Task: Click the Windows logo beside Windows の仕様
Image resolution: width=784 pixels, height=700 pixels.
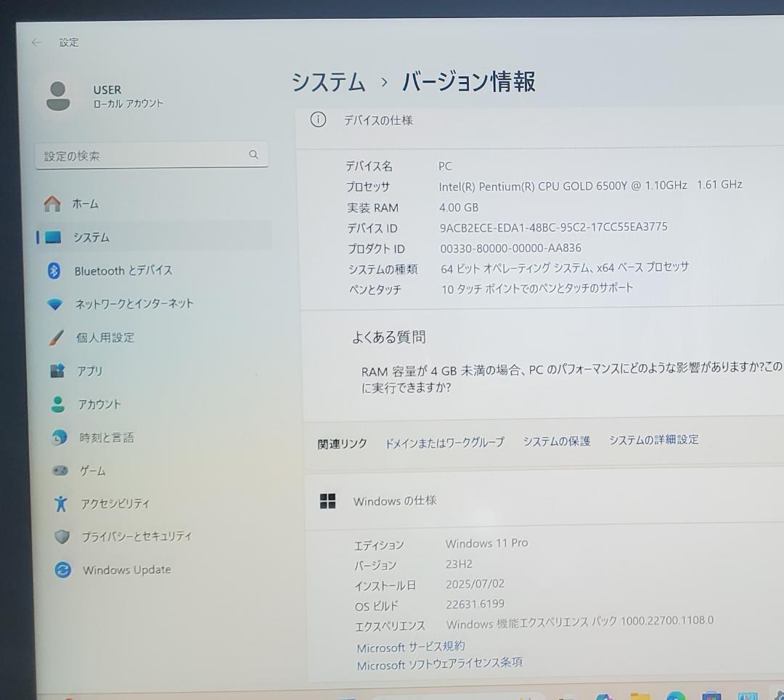Action: (328, 500)
